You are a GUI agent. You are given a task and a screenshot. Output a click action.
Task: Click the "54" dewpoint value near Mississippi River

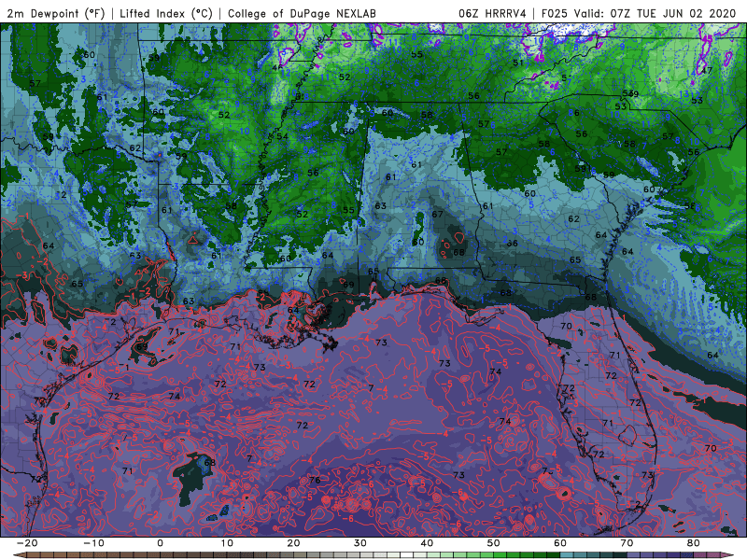coord(283,136)
